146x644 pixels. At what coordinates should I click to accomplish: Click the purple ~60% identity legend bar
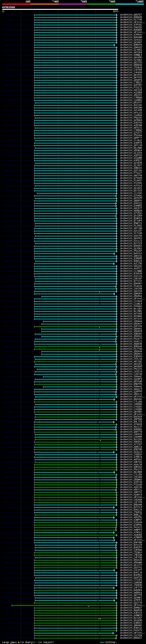tap(73, 4)
